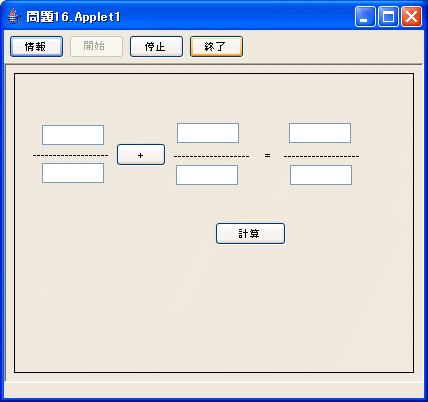The width and height of the screenshot is (428, 402).
Task: Select the second fraction's denominator field
Action: pyautogui.click(x=207, y=175)
